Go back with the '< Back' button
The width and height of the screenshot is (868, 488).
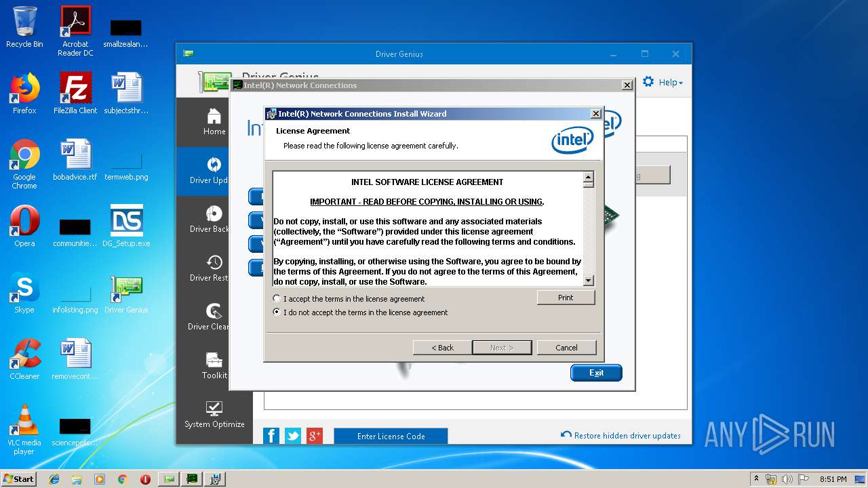pos(442,348)
